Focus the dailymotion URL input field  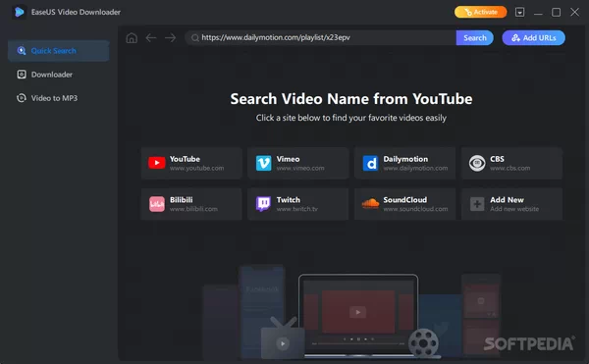pos(320,37)
